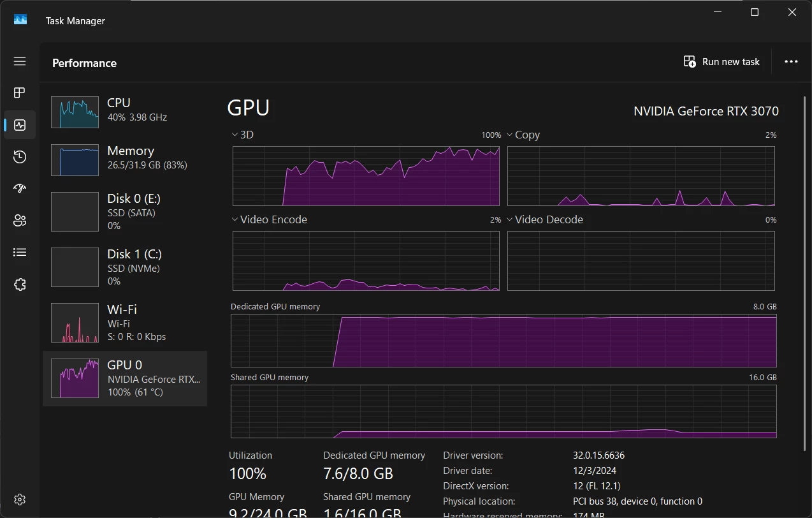This screenshot has width=812, height=518.
Task: Click the 7.6/8.0 GB dedicated memory value
Action: (358, 474)
